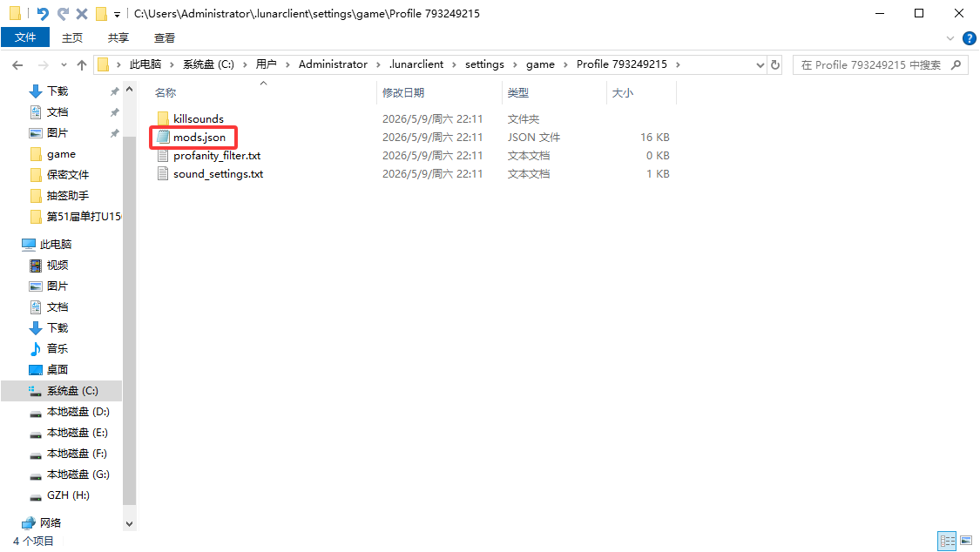Navigate back with the back arrow
980x552 pixels.
pyautogui.click(x=17, y=65)
